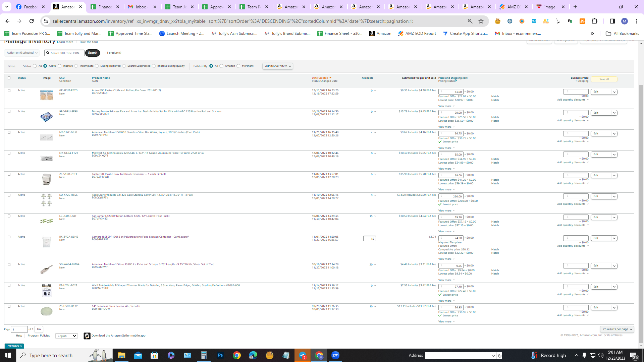644x362 pixels.
Task: Open the AMZ EOD Report bookmark
Action: (417, 34)
